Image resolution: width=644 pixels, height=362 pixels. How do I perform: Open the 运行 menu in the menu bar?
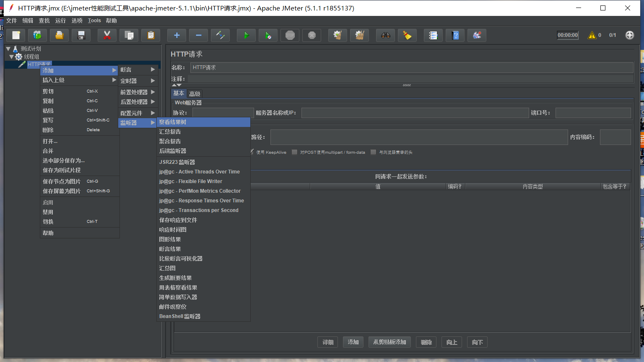point(60,21)
